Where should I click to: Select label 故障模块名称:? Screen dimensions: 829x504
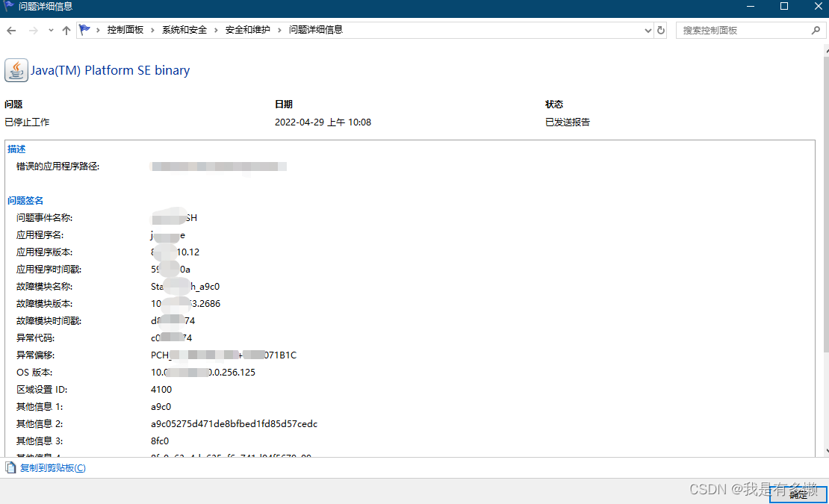coord(44,286)
